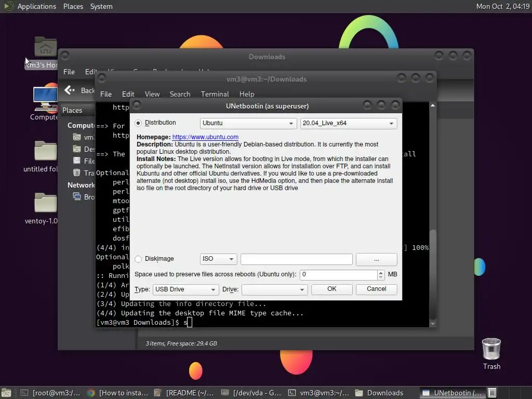The height and width of the screenshot is (399, 532).
Task: Click the terminal window menu icon in titlebar
Action: 101,78
